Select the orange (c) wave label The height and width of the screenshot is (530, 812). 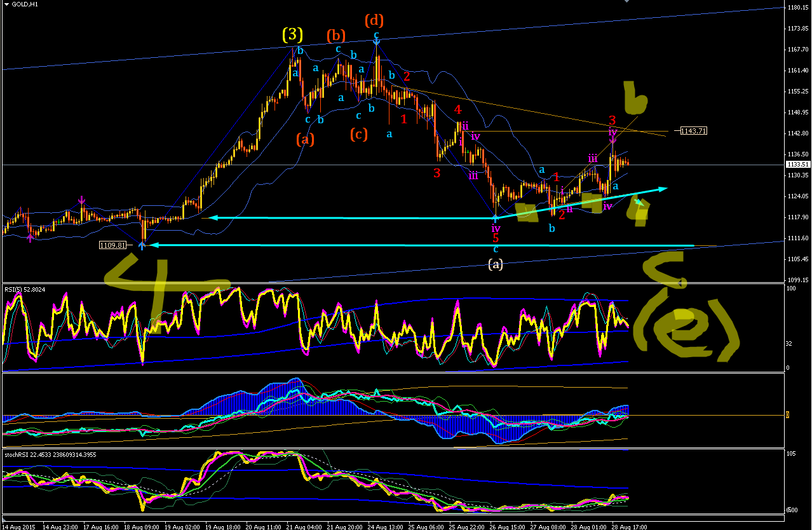[358, 135]
